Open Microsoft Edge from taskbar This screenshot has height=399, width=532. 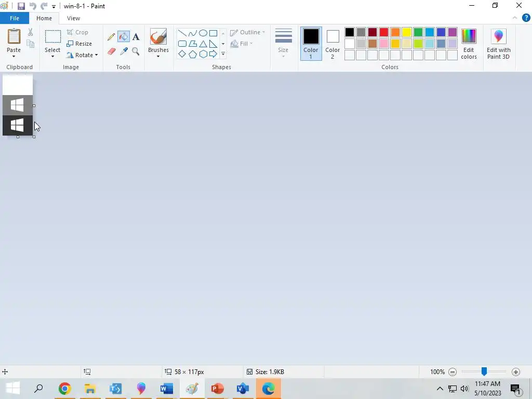pyautogui.click(x=269, y=389)
